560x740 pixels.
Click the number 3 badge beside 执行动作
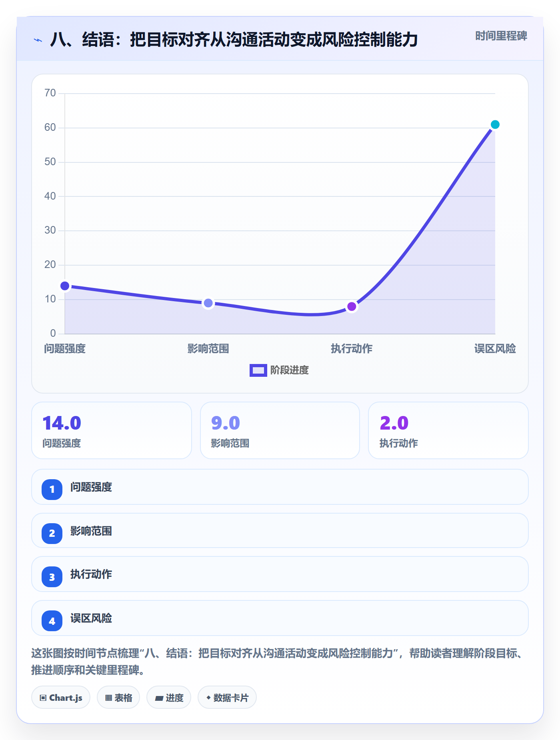point(52,577)
